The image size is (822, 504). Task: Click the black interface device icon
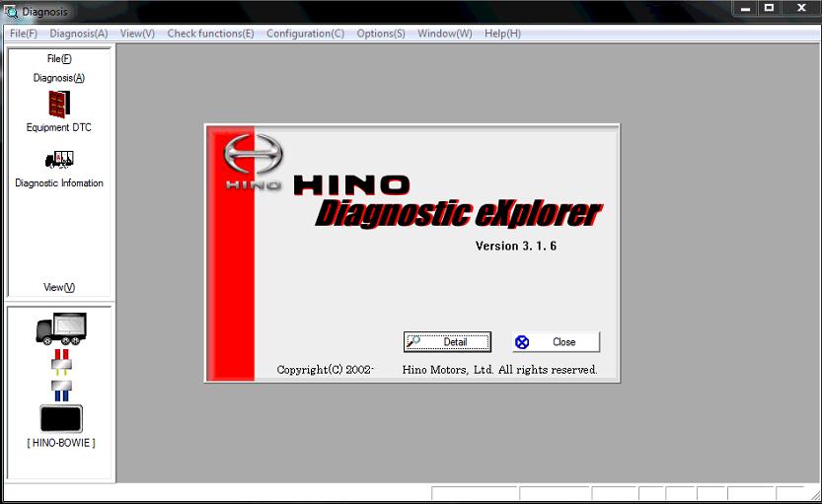(61, 418)
